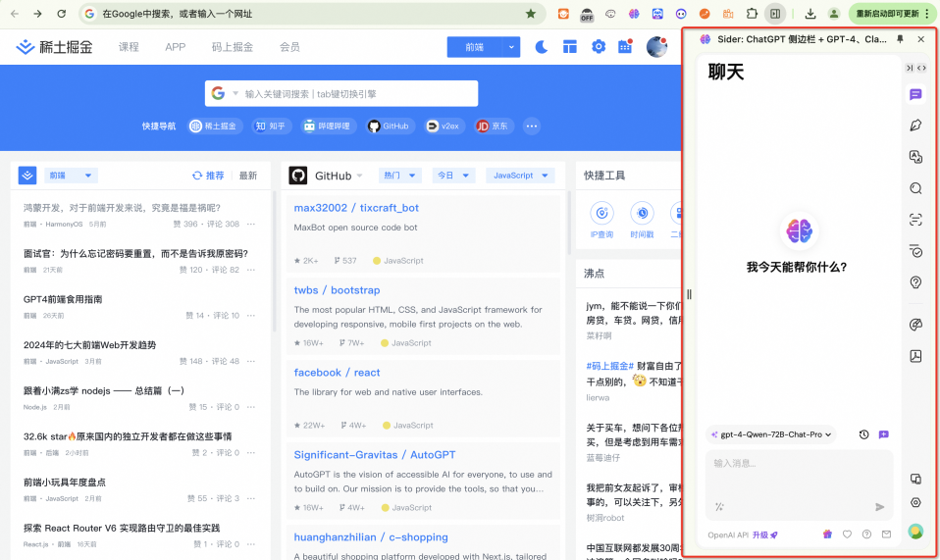Screen dimensions: 940x560
Task: Open the 今日 period dropdown
Action: coord(452,176)
